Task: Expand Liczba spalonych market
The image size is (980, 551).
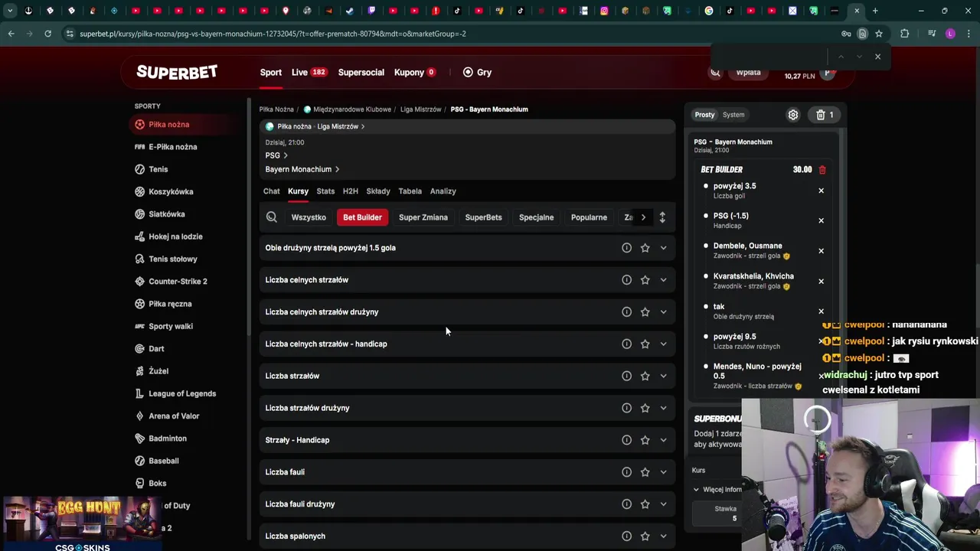Action: 663,536
